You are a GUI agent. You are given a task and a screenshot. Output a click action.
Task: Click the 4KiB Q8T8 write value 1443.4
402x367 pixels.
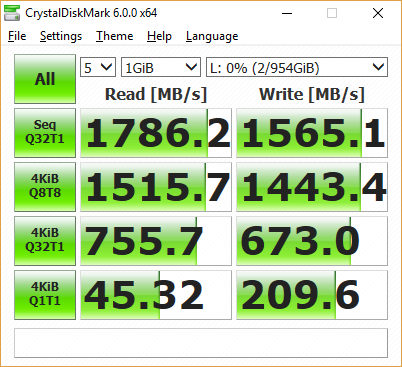pos(312,187)
